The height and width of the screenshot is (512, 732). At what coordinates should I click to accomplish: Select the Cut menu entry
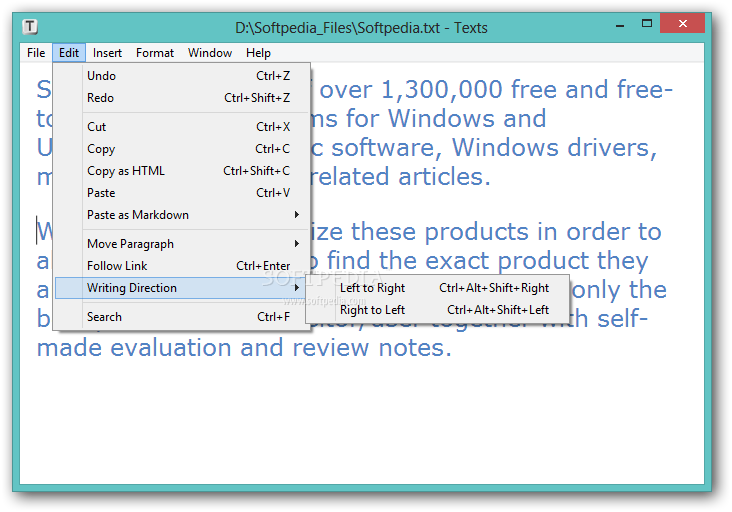(x=182, y=126)
